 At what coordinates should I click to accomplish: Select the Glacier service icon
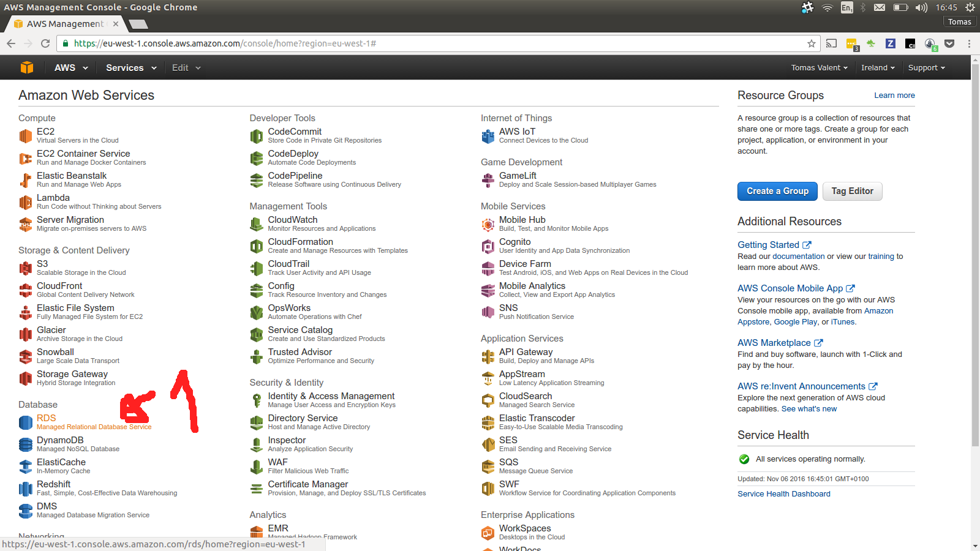[25, 334]
